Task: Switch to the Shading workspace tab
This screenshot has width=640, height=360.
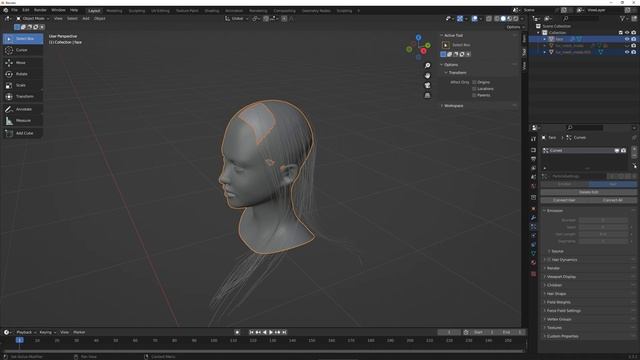Action: pyautogui.click(x=212, y=11)
